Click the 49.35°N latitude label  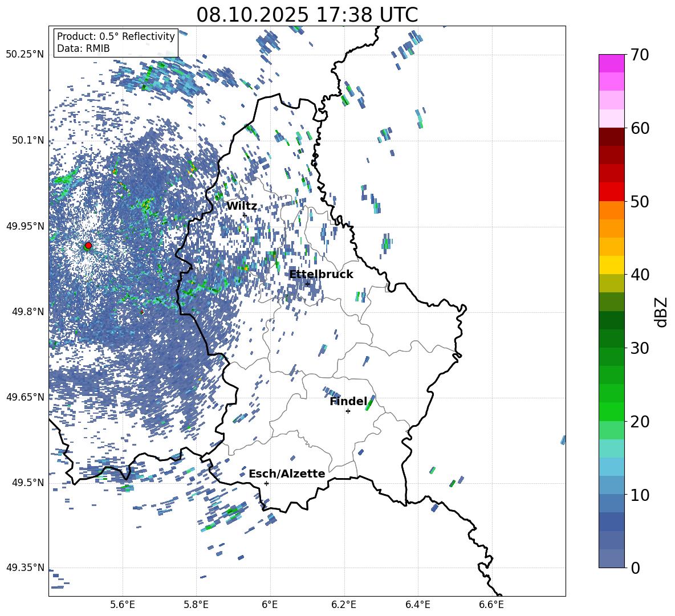point(26,568)
